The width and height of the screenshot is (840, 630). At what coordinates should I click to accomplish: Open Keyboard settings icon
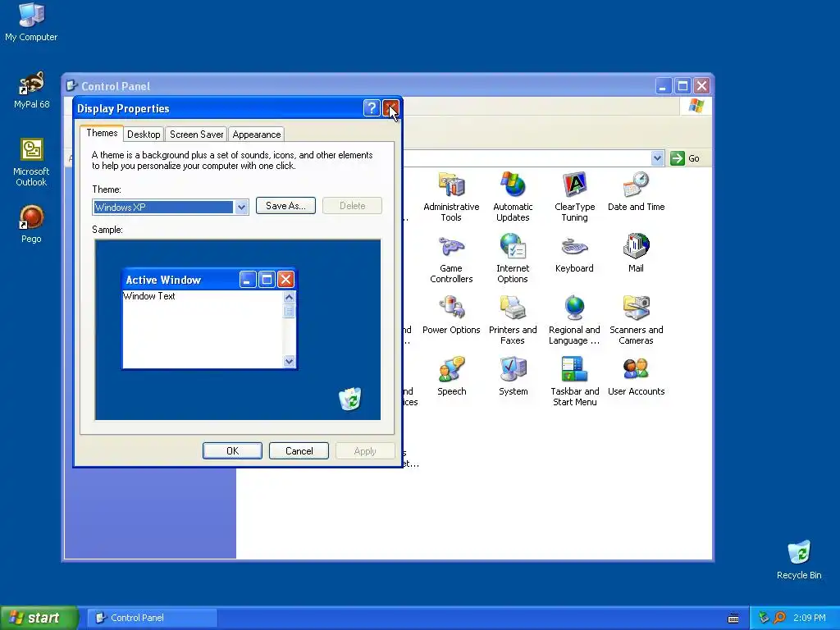pos(574,253)
